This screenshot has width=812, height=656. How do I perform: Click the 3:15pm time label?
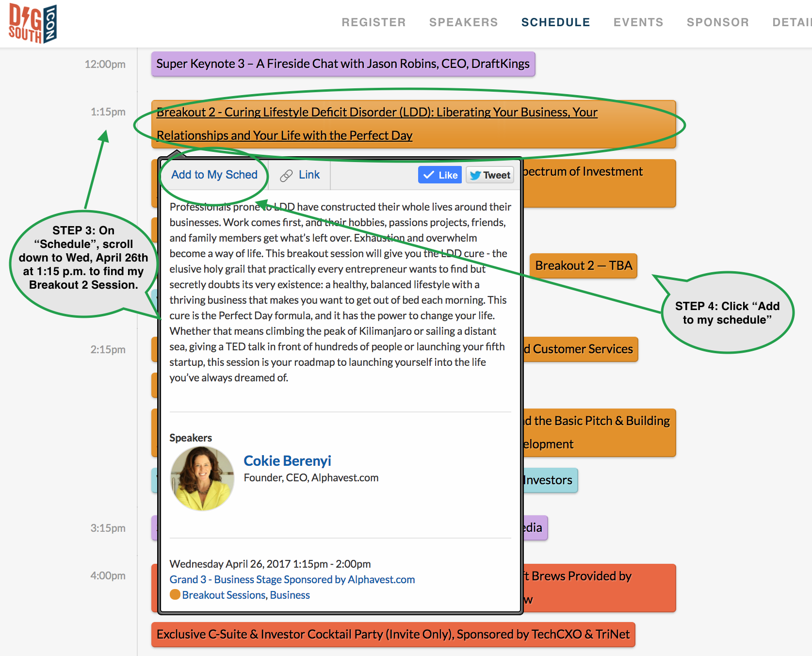tap(108, 528)
